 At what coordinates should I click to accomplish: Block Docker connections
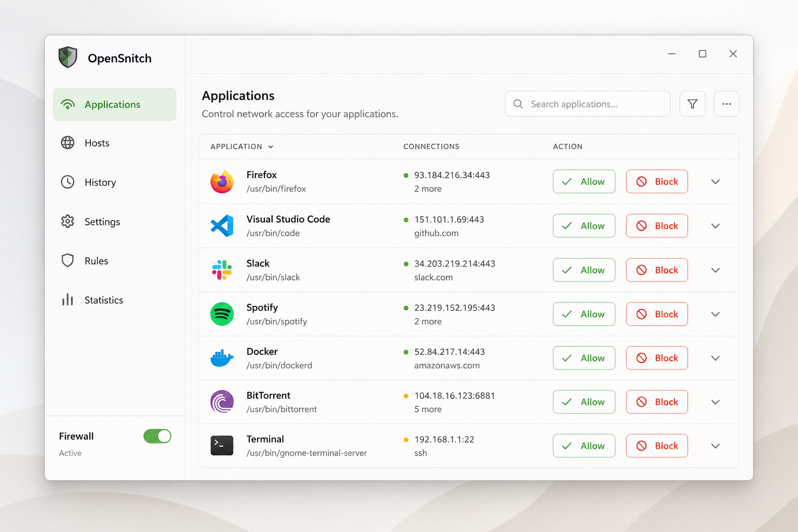click(657, 358)
